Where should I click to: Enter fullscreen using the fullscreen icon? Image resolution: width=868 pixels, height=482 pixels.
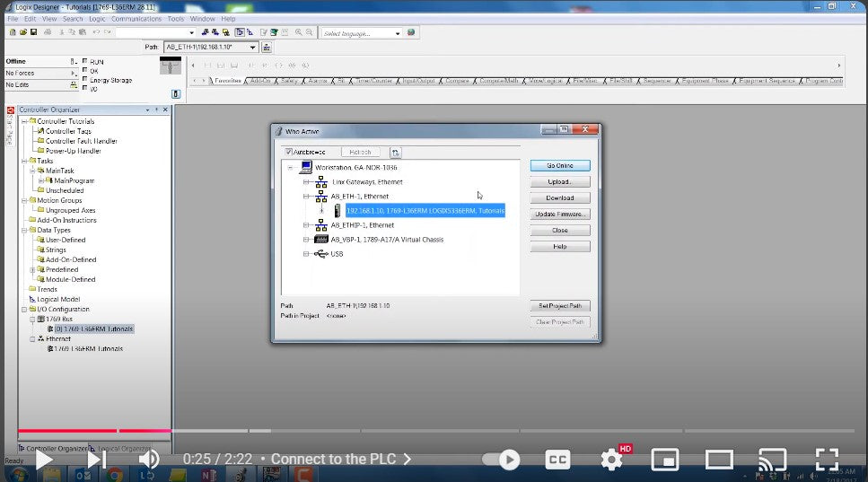point(827,460)
